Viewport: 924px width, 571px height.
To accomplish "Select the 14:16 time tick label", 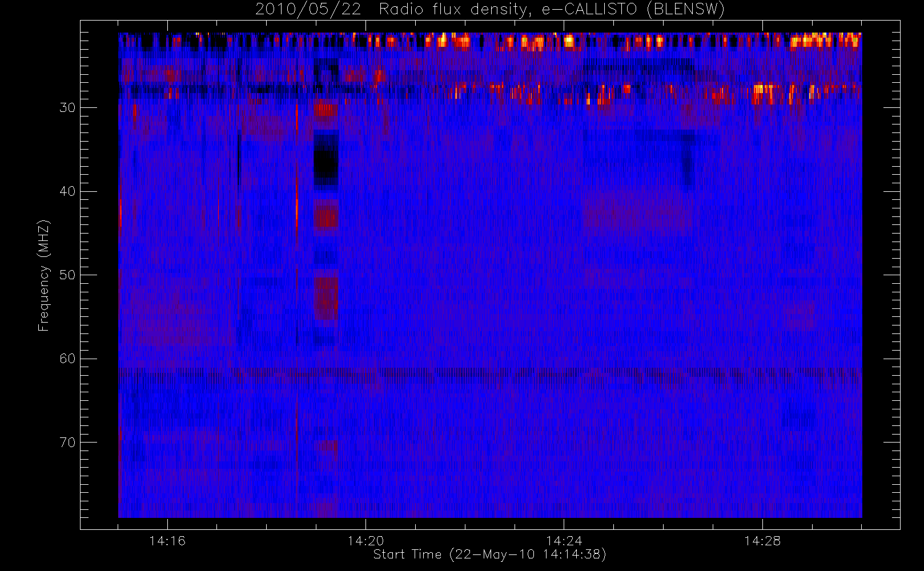I will tap(167, 541).
